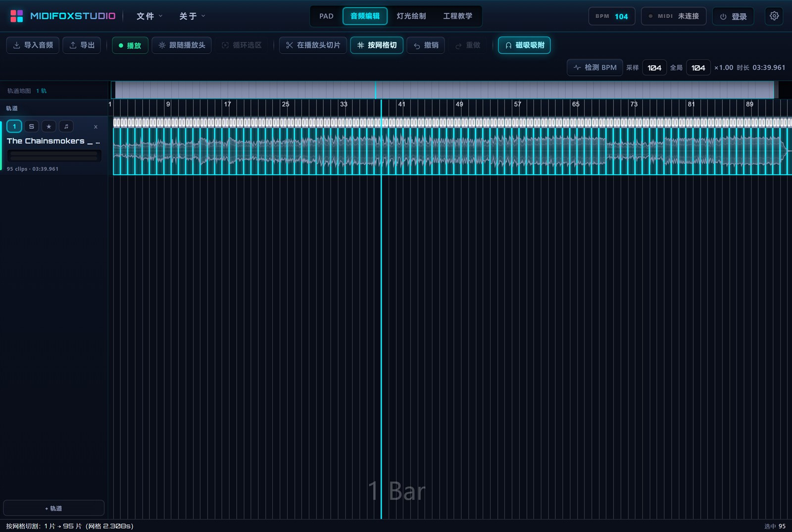Screen dimensions: 792x532
Task: Open the settings gear icon
Action: [774, 16]
